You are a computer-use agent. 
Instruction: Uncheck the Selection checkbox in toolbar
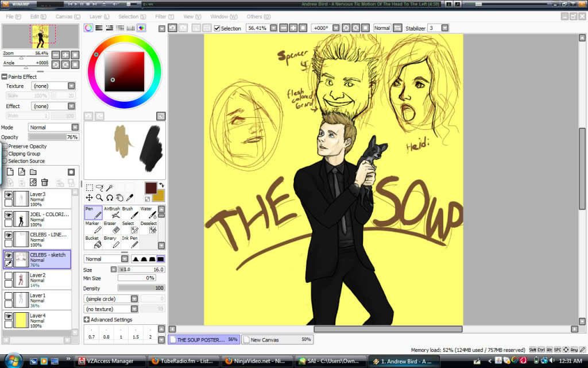click(x=216, y=28)
